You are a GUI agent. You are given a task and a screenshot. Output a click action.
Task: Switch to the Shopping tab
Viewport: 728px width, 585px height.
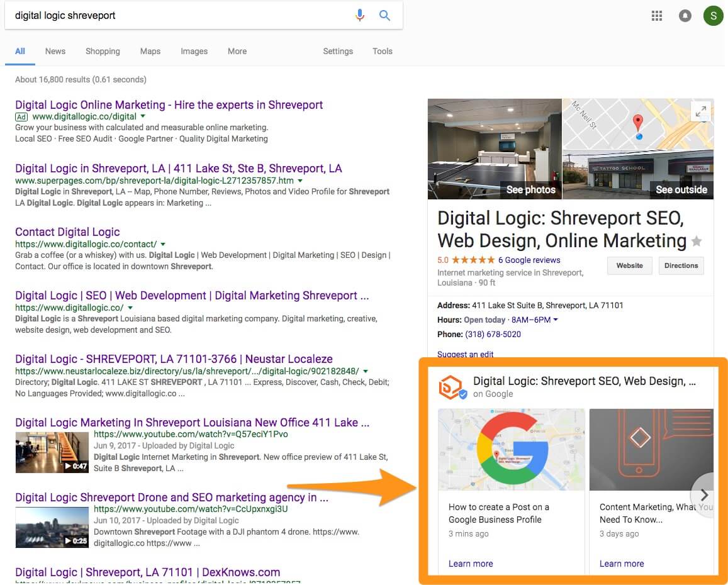pos(103,51)
